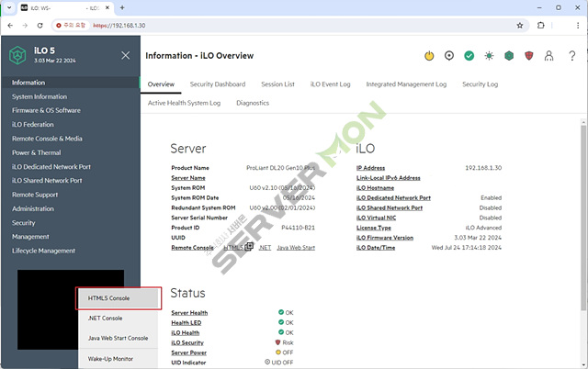Open the red security shield icon
This screenshot has height=369, width=588.
[x=529, y=56]
